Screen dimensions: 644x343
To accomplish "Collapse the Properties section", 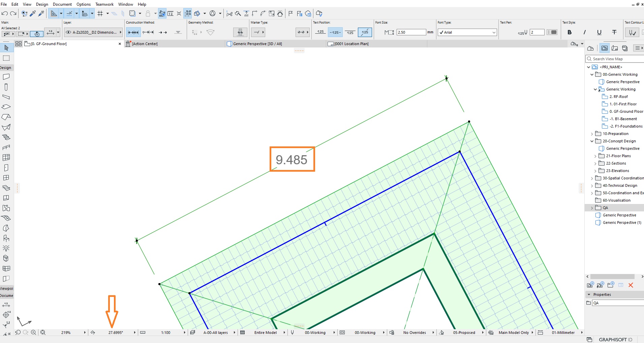I will (589, 295).
